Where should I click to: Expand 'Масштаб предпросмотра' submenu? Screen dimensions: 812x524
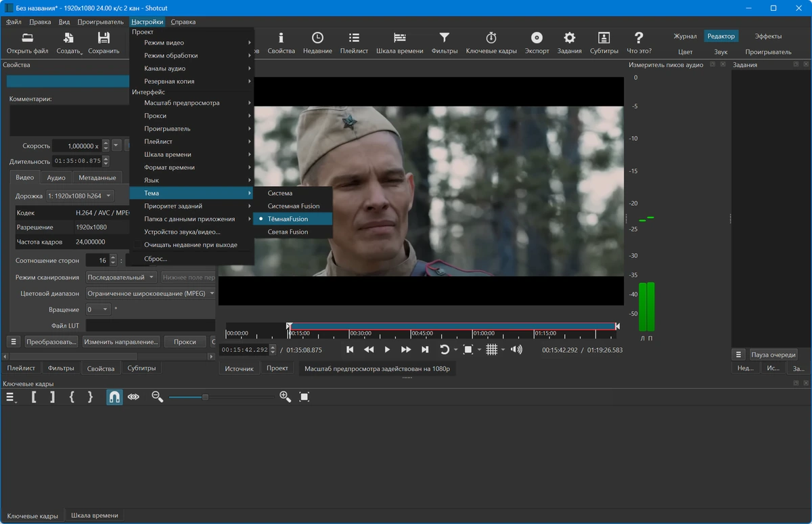coord(191,103)
